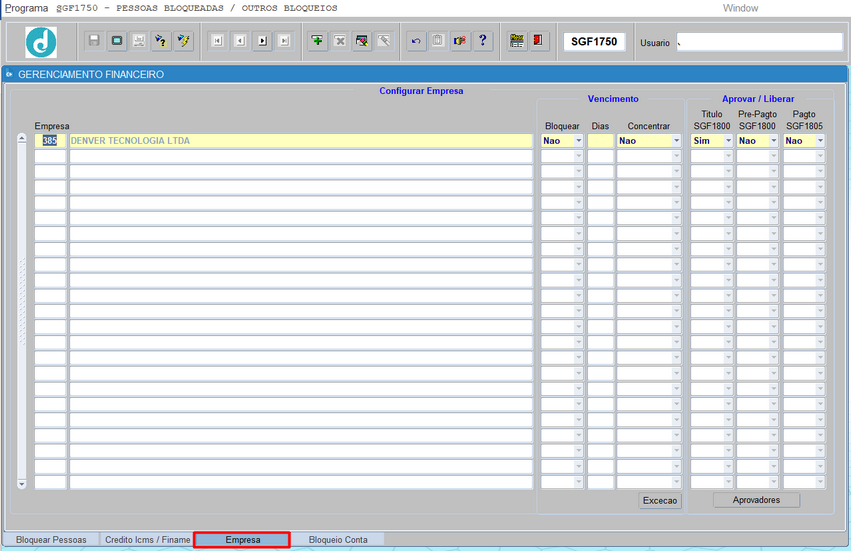Click the small icon beside GERENCIAMENTO FINANCEIRO title
The width and height of the screenshot is (851, 551).
(x=9, y=74)
